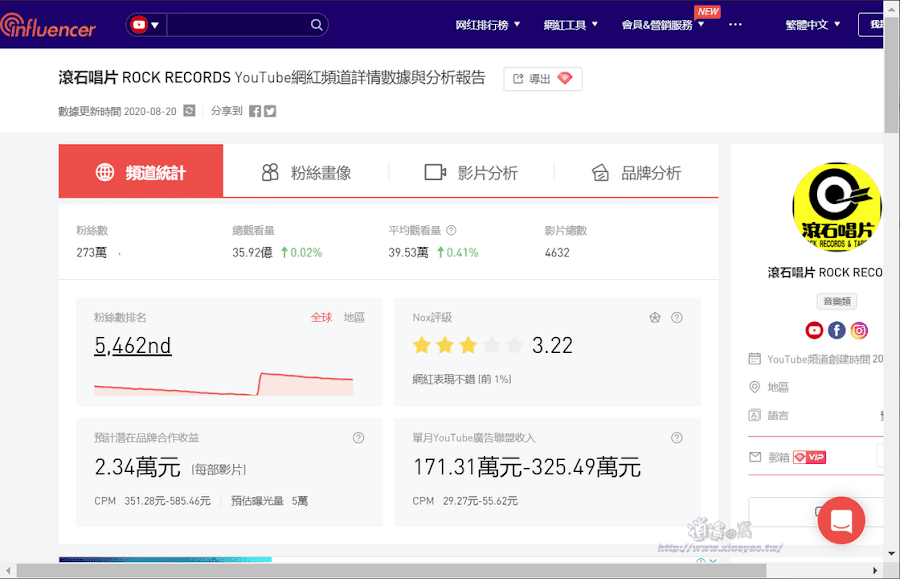Click the 平均觀看量 help question icon
The height and width of the screenshot is (579, 900).
point(451,230)
